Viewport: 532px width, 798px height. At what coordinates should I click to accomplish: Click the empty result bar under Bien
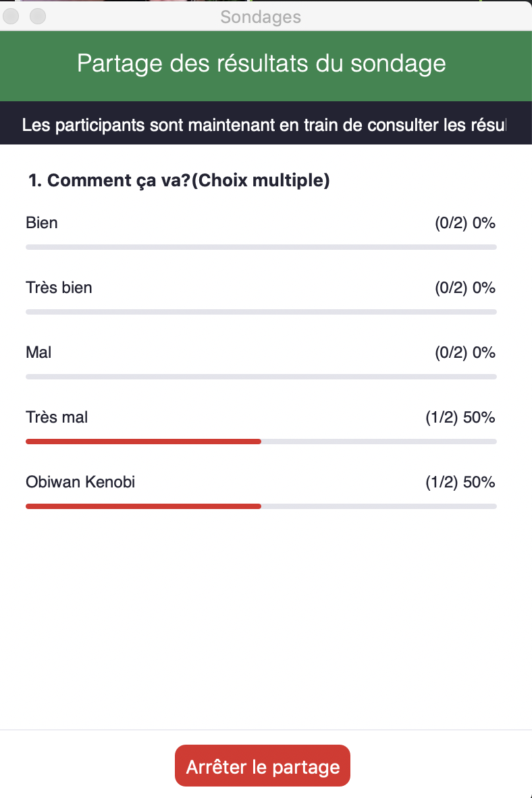261,247
